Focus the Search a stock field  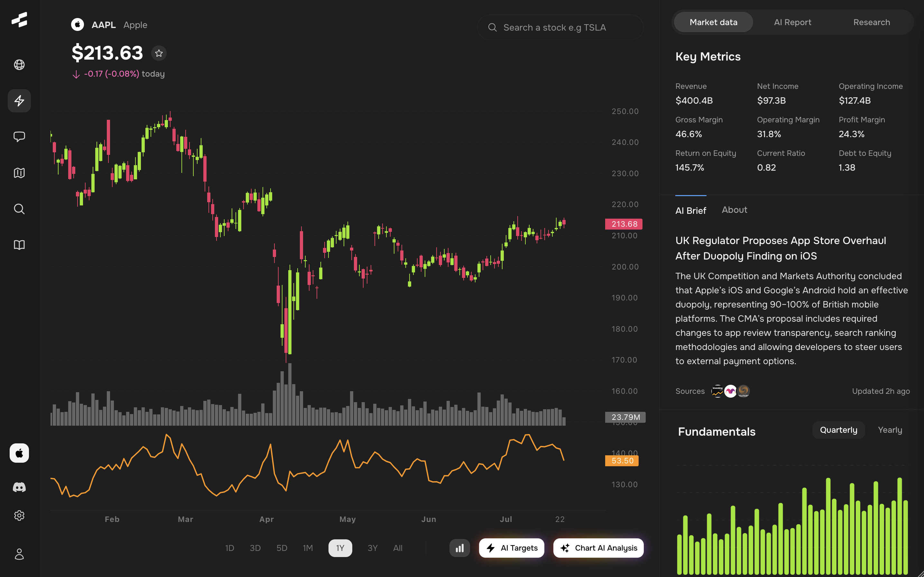pos(560,27)
